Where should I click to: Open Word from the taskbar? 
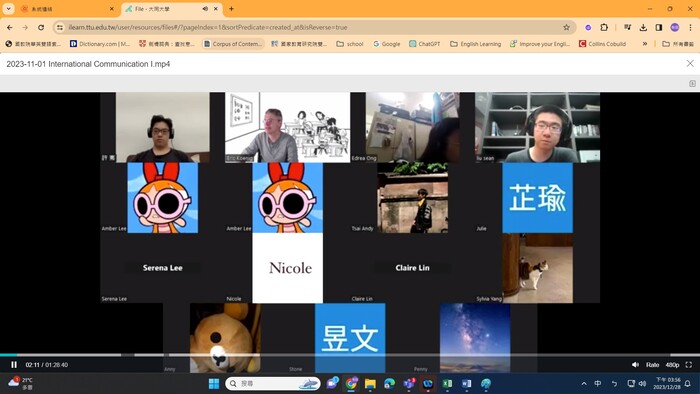tap(466, 383)
